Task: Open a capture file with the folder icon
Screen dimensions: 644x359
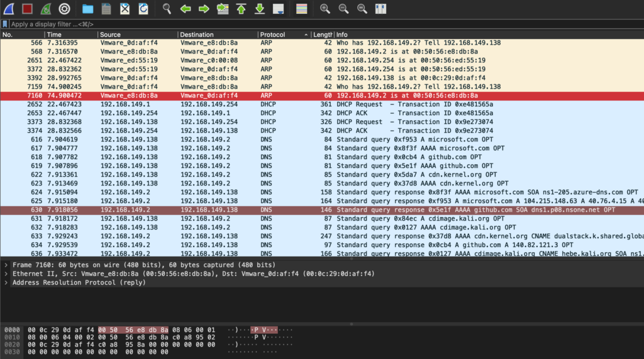Action: [87, 9]
